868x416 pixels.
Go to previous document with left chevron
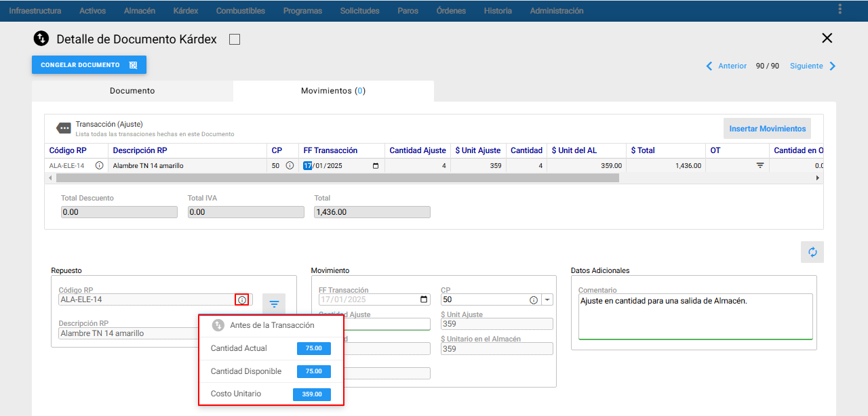click(709, 66)
